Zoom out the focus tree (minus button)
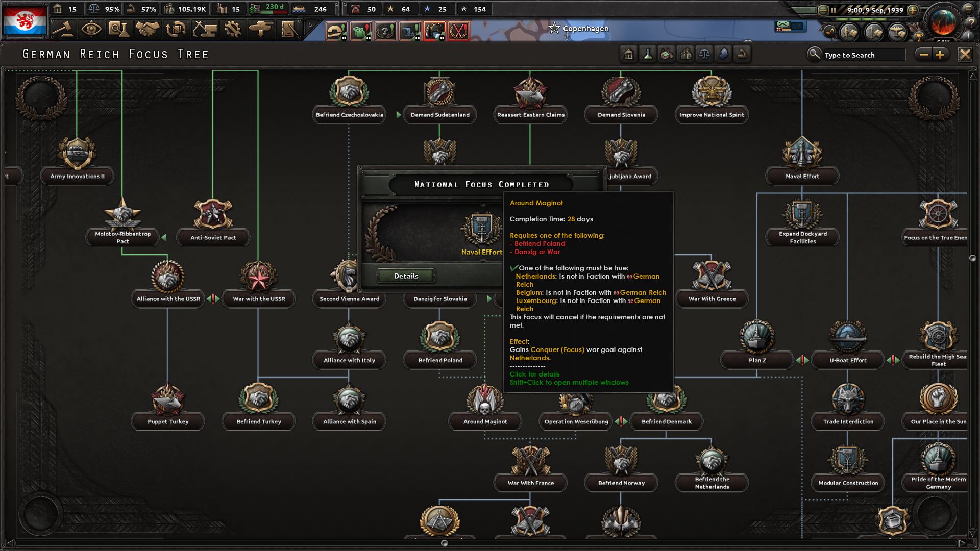Viewport: 980px width, 551px height. point(924,55)
